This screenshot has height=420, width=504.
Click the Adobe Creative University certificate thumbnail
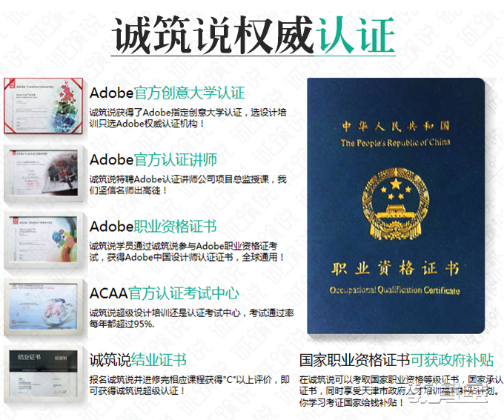click(44, 106)
